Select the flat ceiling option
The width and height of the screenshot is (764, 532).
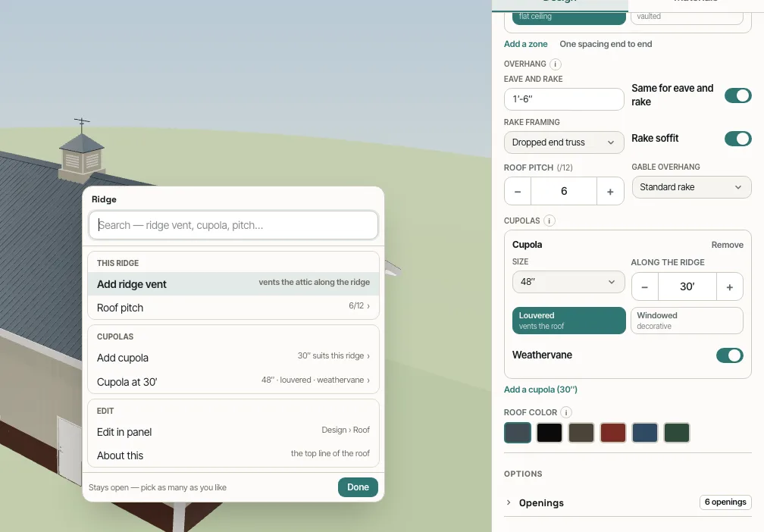[568, 17]
